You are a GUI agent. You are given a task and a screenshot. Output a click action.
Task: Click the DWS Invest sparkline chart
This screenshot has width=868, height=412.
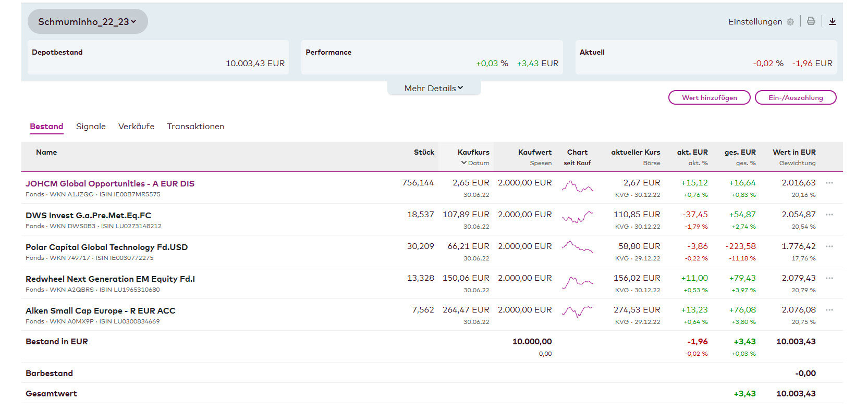tap(577, 218)
